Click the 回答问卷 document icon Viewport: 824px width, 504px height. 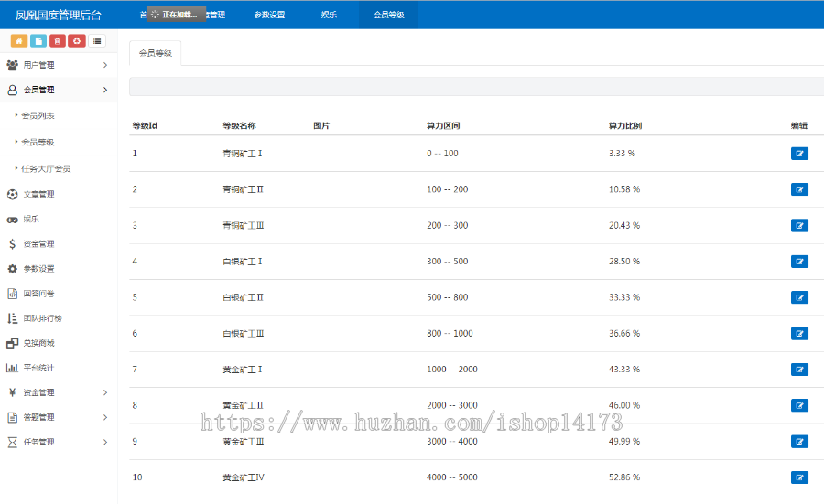click(x=12, y=294)
